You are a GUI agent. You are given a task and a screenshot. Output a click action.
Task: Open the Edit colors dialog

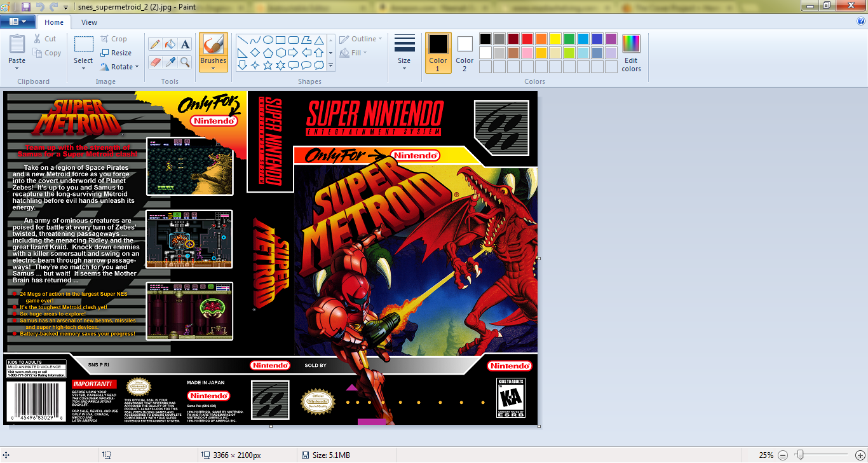631,52
